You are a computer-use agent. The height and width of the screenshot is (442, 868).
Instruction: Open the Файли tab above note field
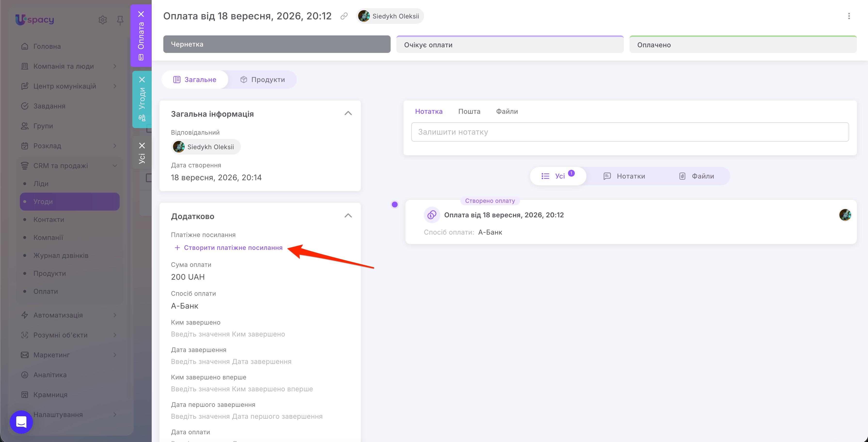point(507,111)
